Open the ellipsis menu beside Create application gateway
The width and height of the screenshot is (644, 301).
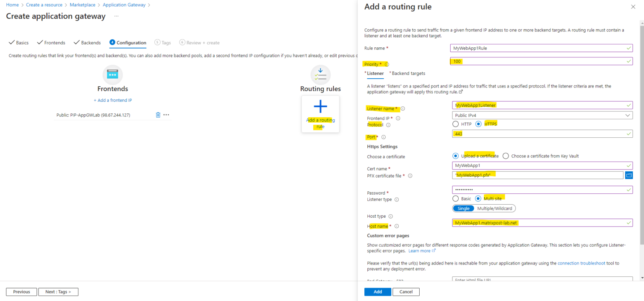[116, 16]
